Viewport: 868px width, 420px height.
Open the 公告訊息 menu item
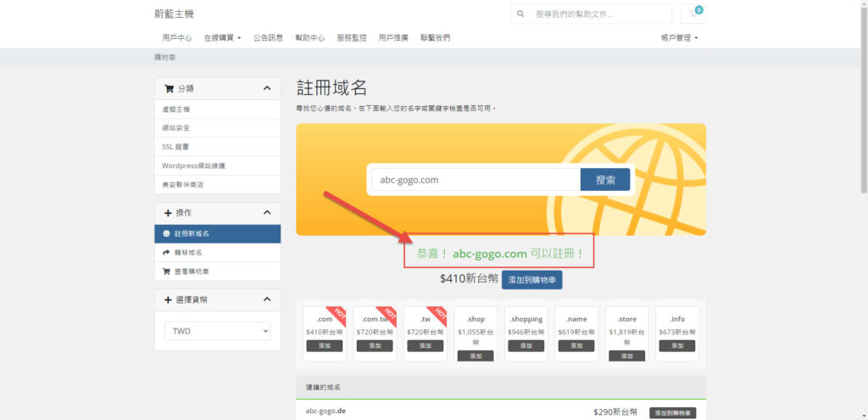tap(268, 38)
